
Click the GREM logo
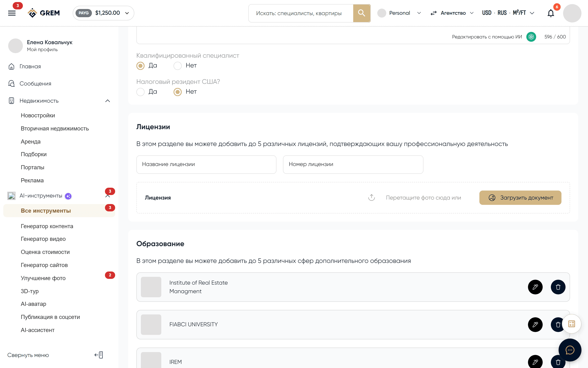coord(44,13)
